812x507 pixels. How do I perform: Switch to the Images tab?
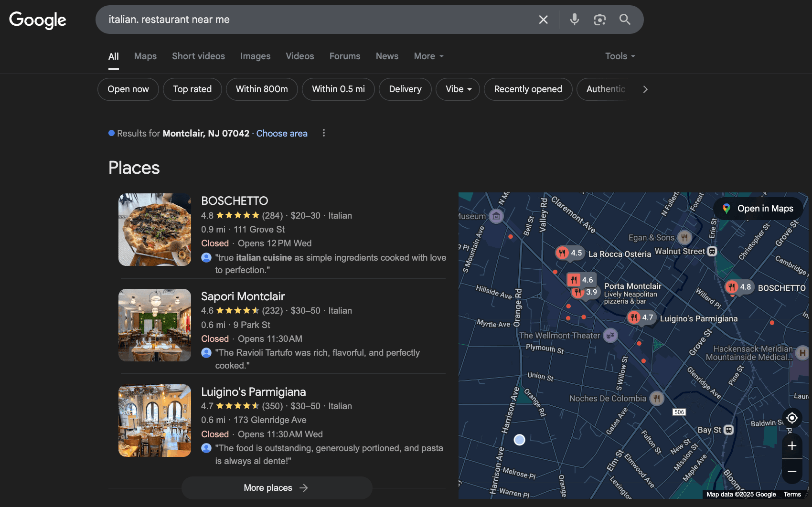(255, 56)
